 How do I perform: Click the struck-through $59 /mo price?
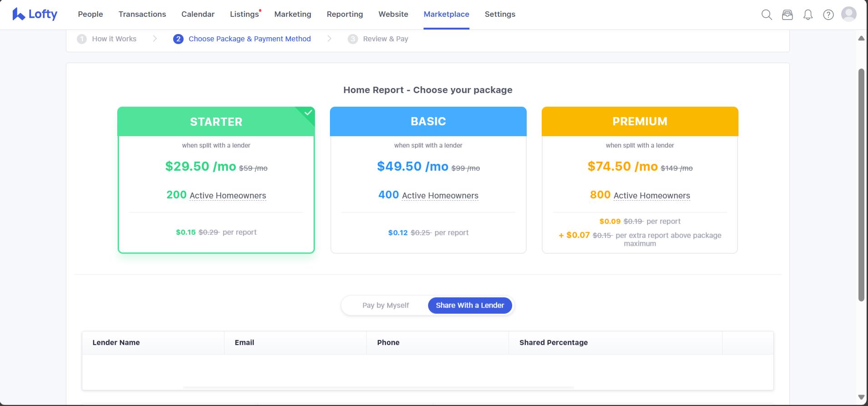pyautogui.click(x=253, y=168)
